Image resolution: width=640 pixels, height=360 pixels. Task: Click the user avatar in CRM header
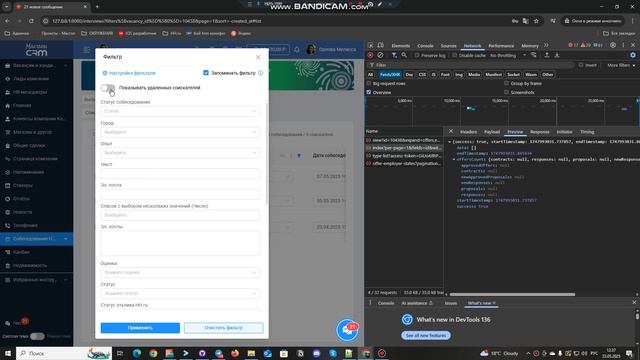click(x=311, y=49)
